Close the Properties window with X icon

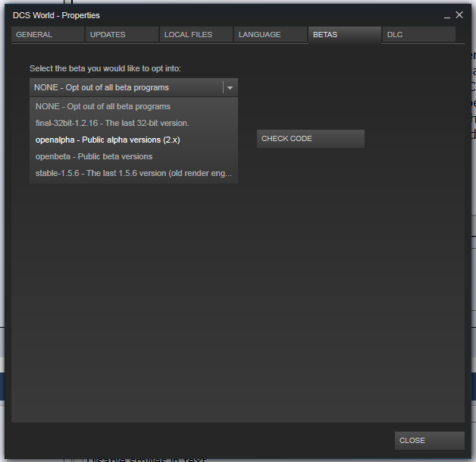click(x=459, y=15)
